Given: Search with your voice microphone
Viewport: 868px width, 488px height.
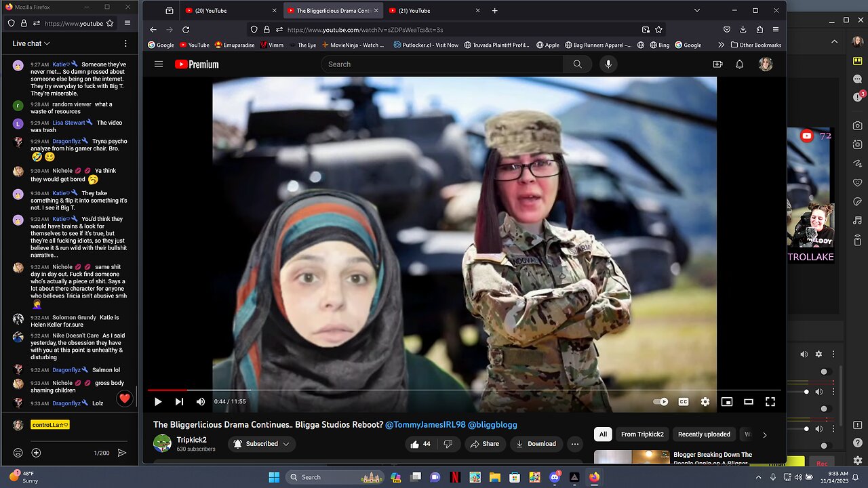Looking at the screenshot, I should pos(608,64).
